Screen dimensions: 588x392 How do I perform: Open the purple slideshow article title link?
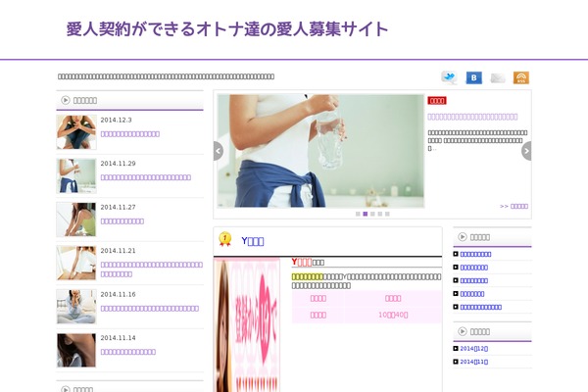point(472,117)
